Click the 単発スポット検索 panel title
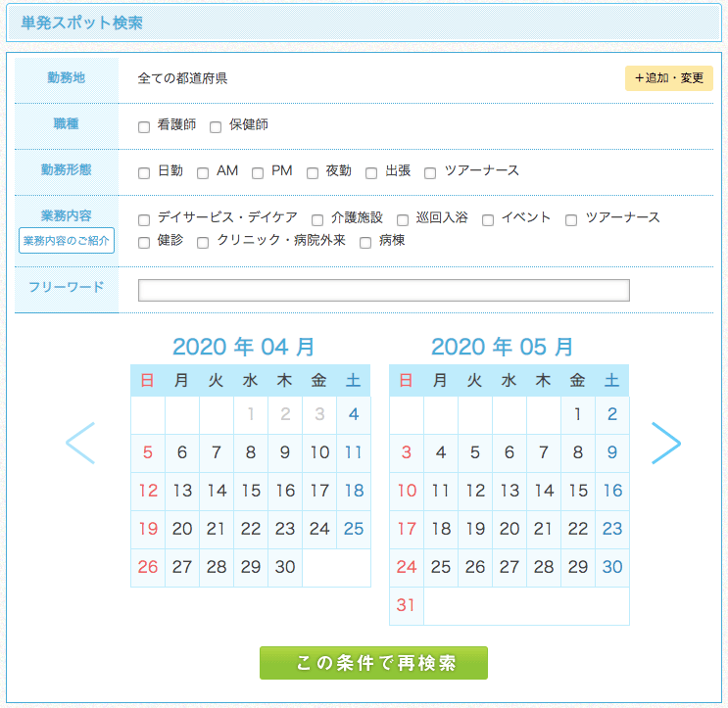The height and width of the screenshot is (708, 728). tap(81, 23)
